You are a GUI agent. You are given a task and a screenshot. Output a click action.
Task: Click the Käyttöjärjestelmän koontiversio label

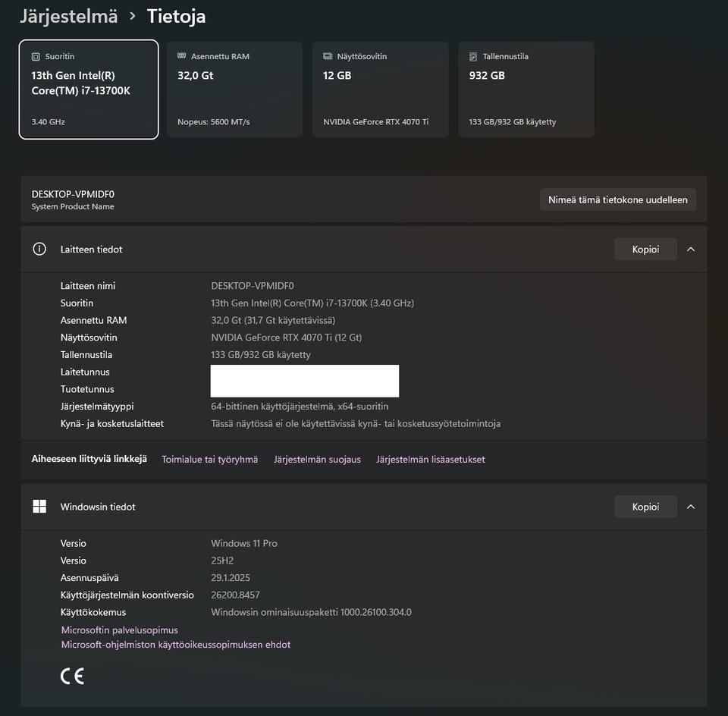pyautogui.click(x=127, y=595)
